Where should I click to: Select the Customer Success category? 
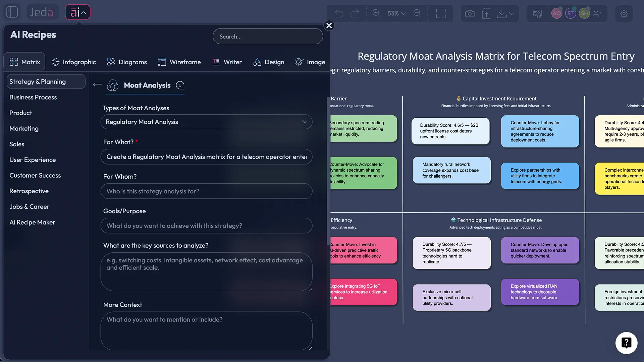(35, 175)
